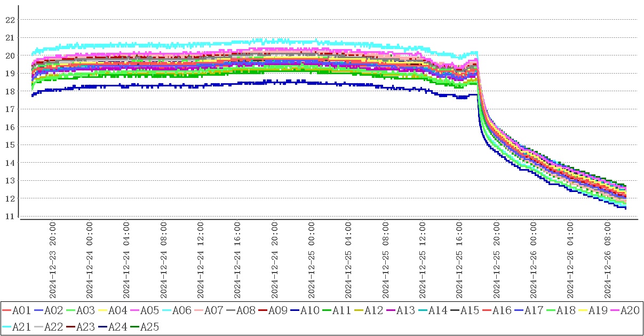Screen dimensions: 644x336
Task: Select the A15 legend entry
Action: point(470,310)
